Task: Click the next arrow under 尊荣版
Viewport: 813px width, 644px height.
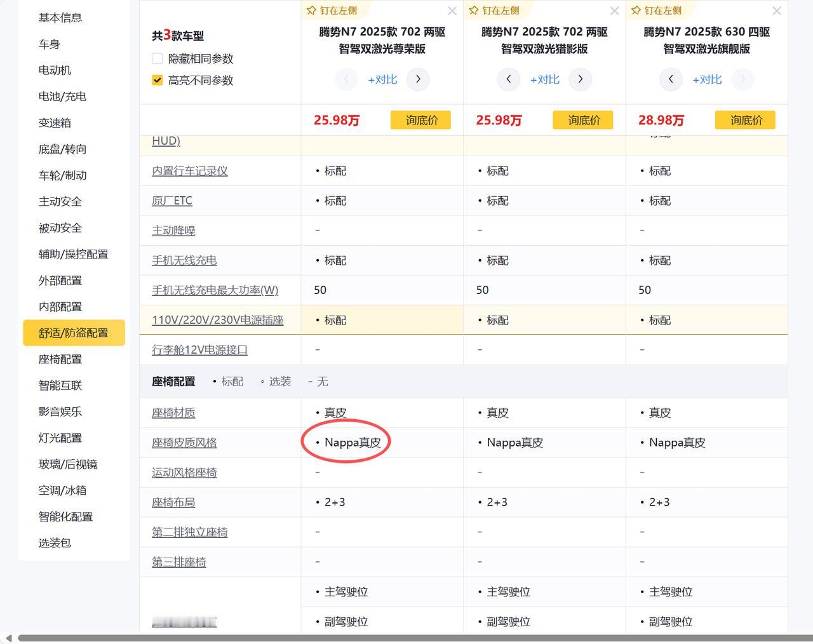Action: pyautogui.click(x=418, y=79)
